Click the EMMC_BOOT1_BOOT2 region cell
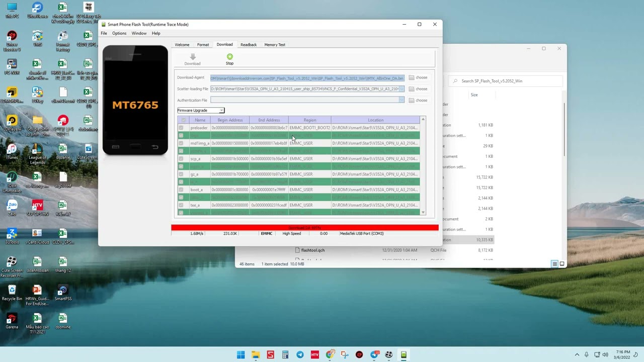Image resolution: width=644 pixels, height=362 pixels. [310, 128]
